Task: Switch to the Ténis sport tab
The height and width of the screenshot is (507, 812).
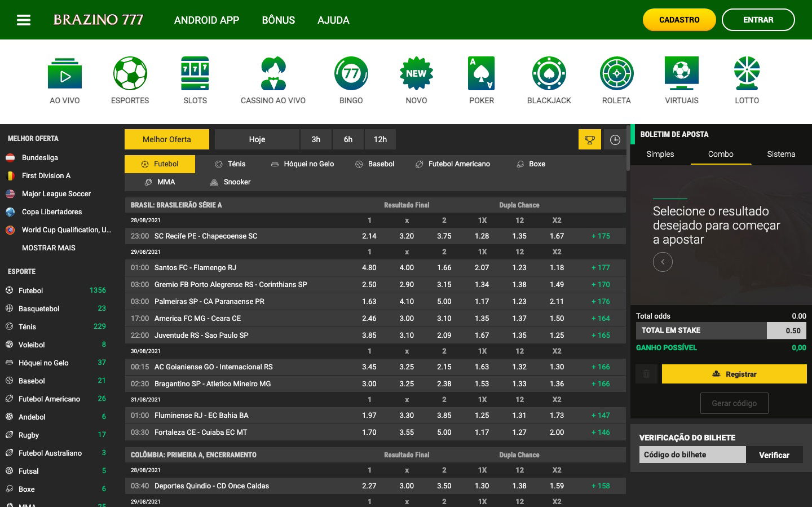Action: (230, 164)
